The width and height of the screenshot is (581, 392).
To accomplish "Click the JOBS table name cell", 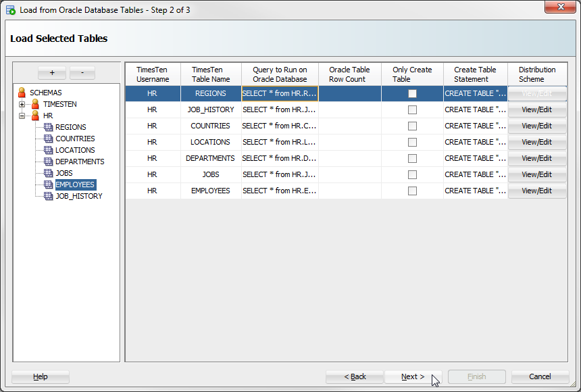I will (211, 174).
